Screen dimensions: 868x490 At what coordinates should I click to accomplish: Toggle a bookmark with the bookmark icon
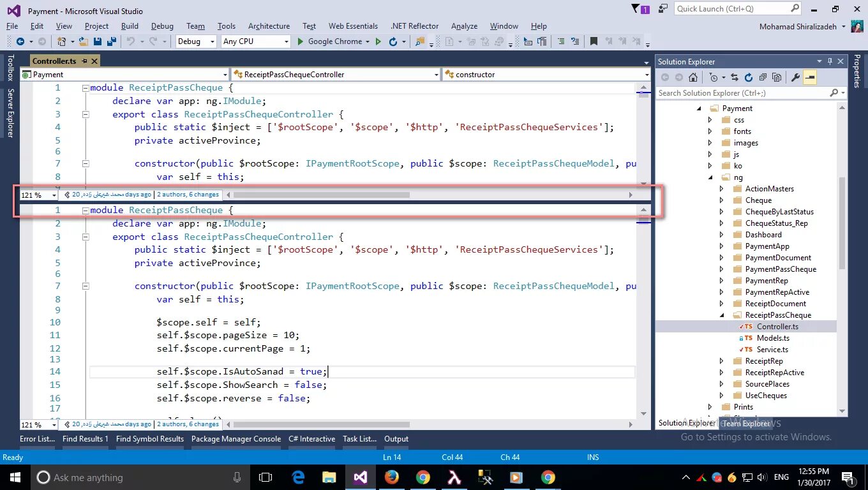[x=594, y=41]
